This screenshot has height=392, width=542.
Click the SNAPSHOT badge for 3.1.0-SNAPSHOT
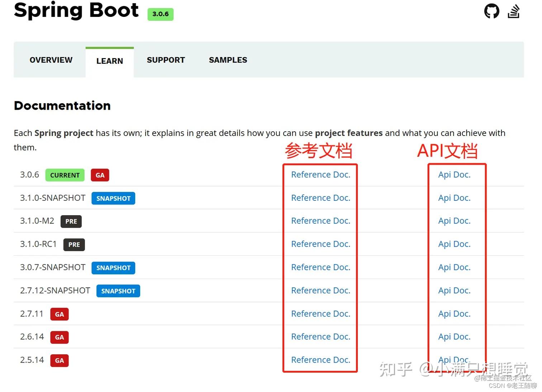coord(113,198)
